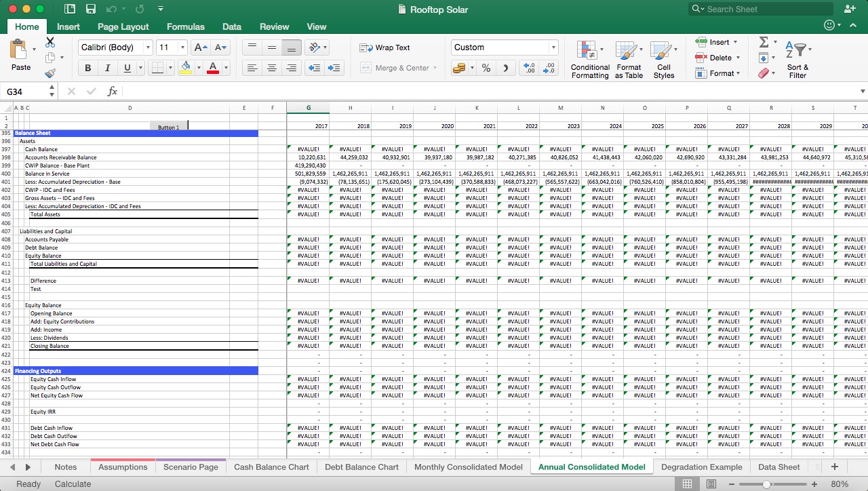The image size is (868, 491).
Task: Open the font name dropdown
Action: pos(114,47)
